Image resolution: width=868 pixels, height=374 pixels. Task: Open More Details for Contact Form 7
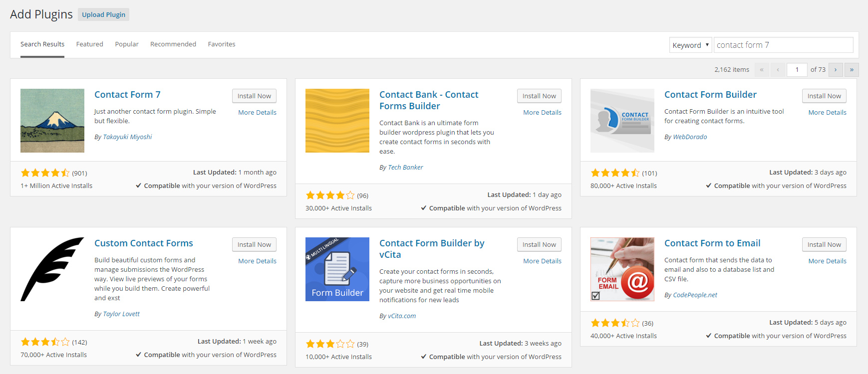tap(257, 112)
